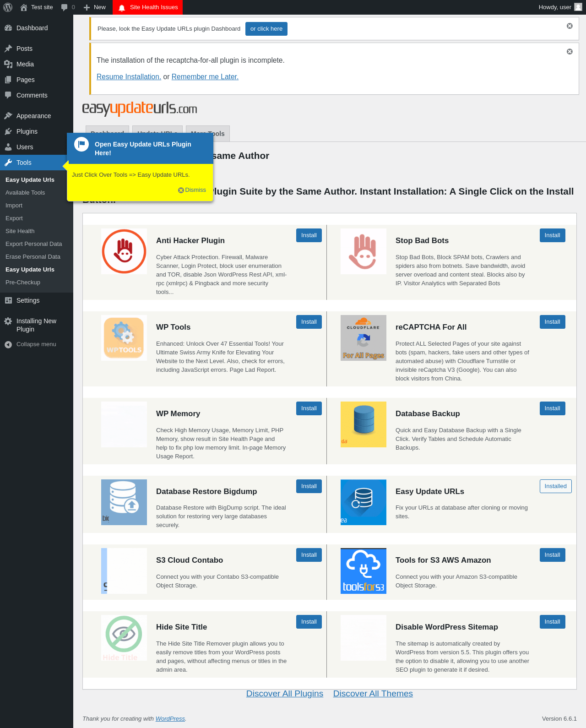Click the WordPress logo in admin bar
Screen dimensions: 586x728
coord(8,7)
